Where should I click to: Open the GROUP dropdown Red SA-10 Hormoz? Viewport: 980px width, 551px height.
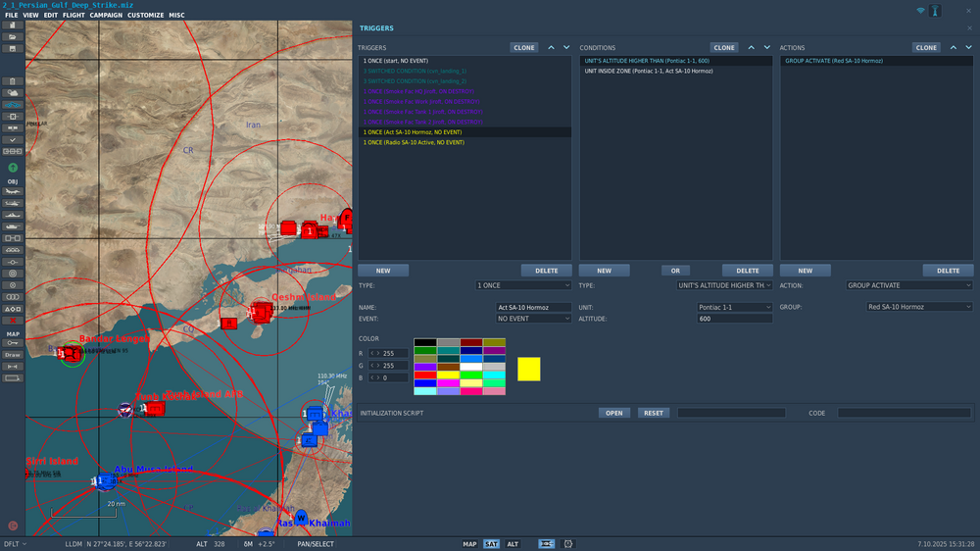click(919, 307)
